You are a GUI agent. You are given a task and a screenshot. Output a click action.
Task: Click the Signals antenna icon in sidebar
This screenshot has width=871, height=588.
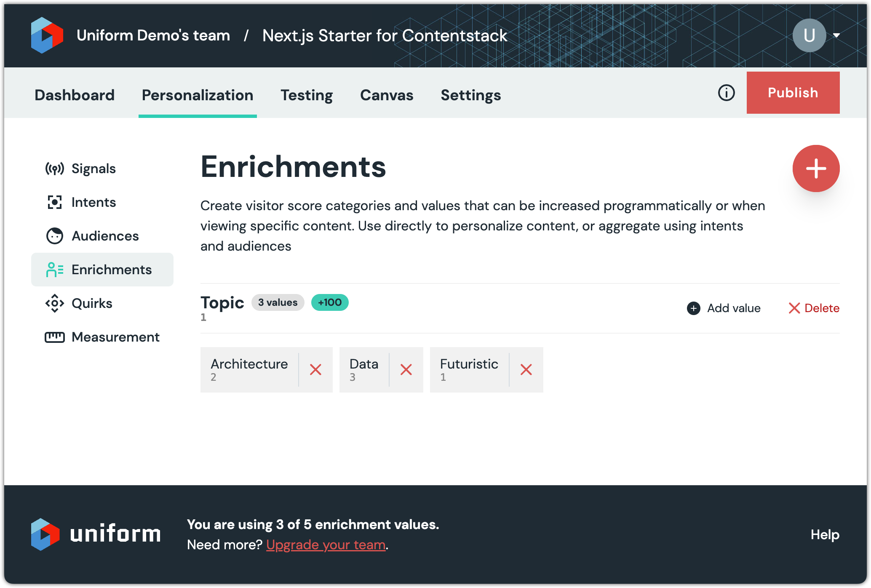click(x=55, y=169)
